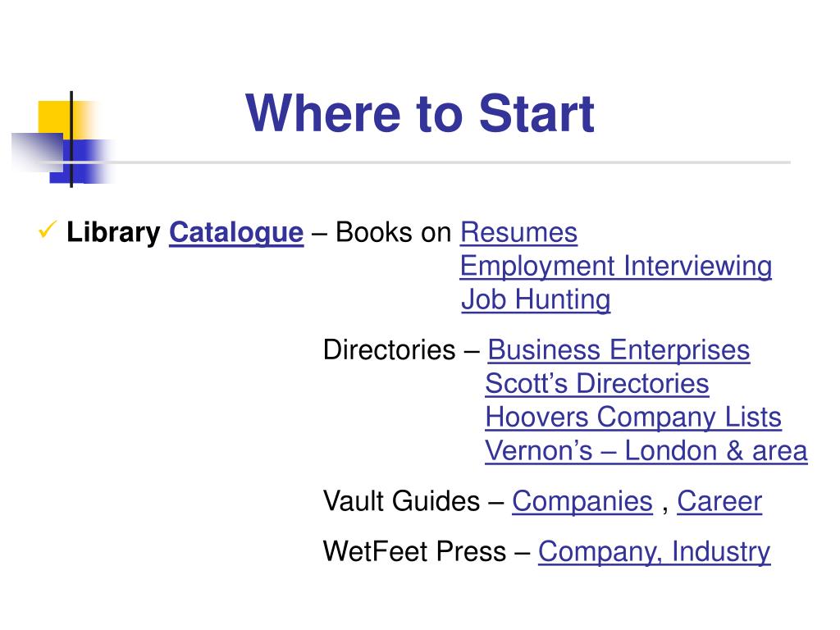Image resolution: width=840 pixels, height=630 pixels.
Task: Open Hoovers Company Lists link
Action: pyautogui.click(x=633, y=418)
